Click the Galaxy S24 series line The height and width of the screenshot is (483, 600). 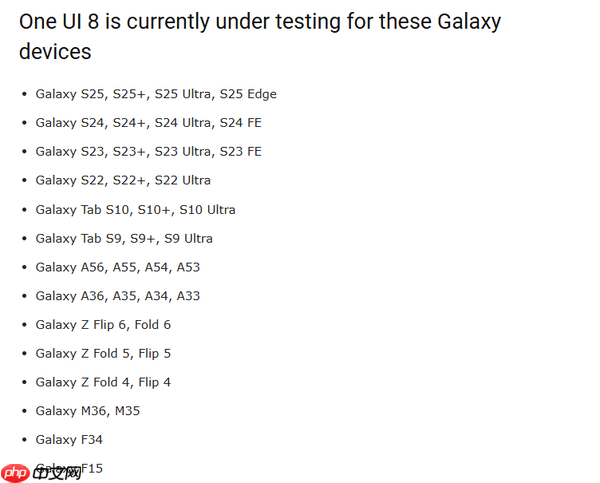148,123
